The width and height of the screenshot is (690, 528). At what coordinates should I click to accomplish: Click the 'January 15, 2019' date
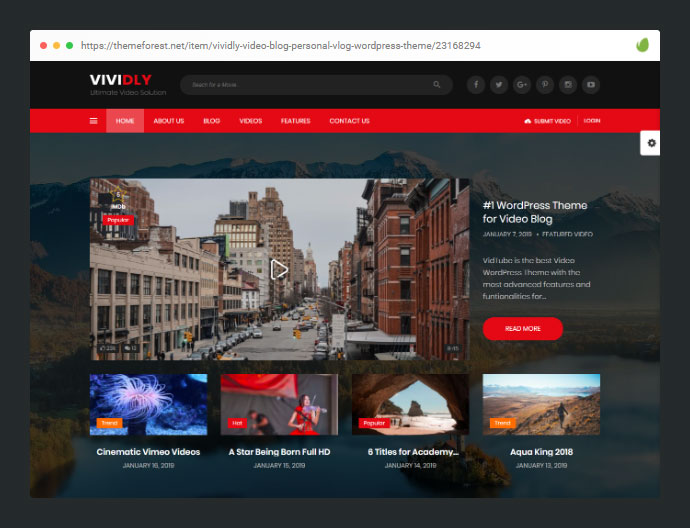pyautogui.click(x=279, y=466)
